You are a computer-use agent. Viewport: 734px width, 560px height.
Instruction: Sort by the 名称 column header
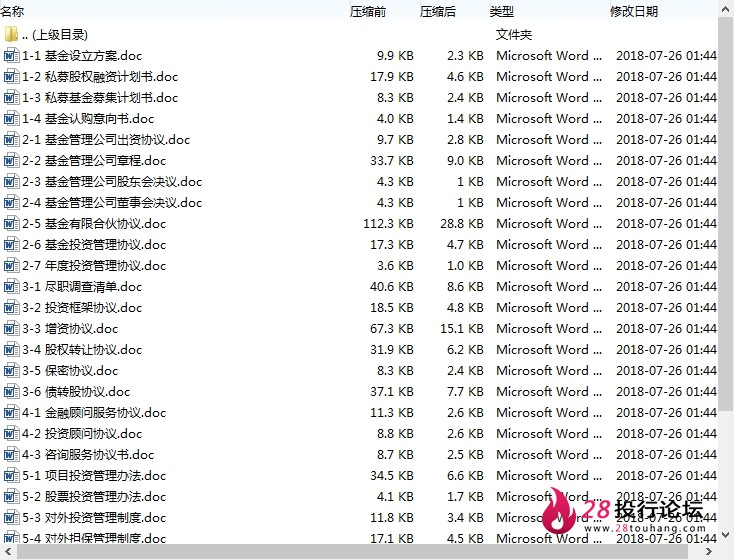(12, 11)
